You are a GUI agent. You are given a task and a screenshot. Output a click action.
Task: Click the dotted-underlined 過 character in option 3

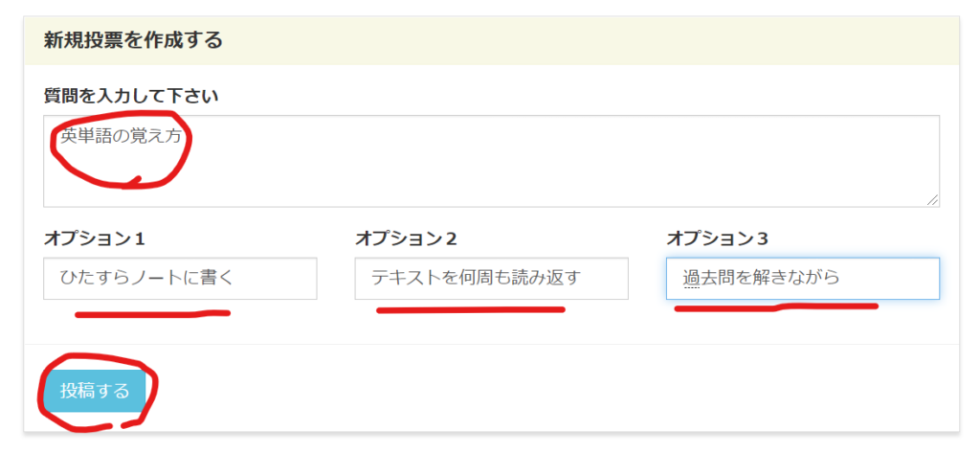691,278
